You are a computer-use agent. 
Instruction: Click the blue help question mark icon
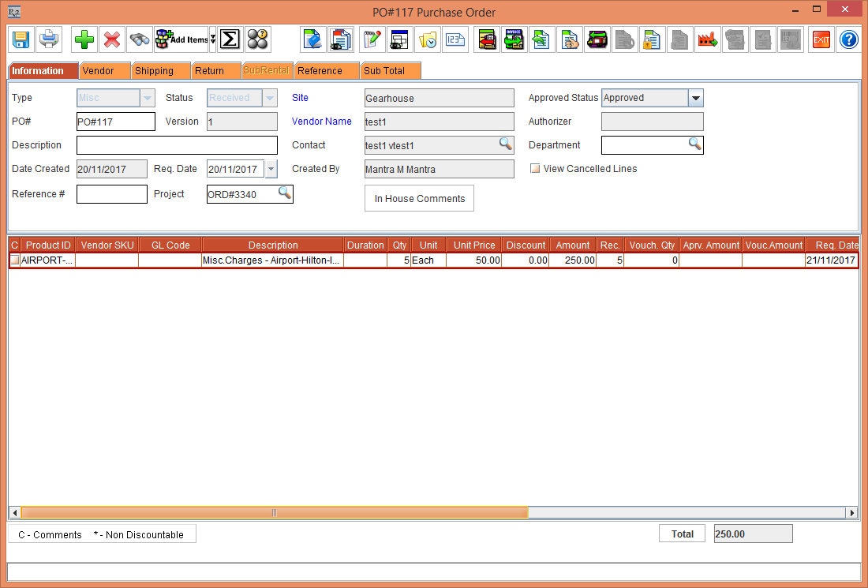(848, 39)
